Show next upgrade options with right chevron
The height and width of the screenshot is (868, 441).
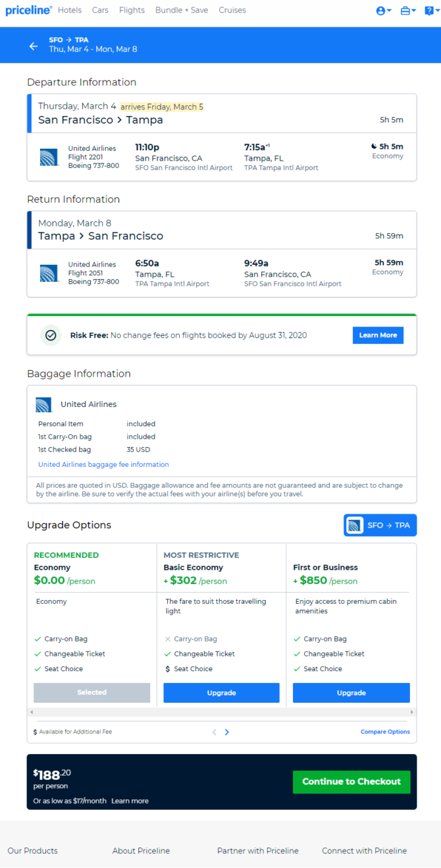227,732
